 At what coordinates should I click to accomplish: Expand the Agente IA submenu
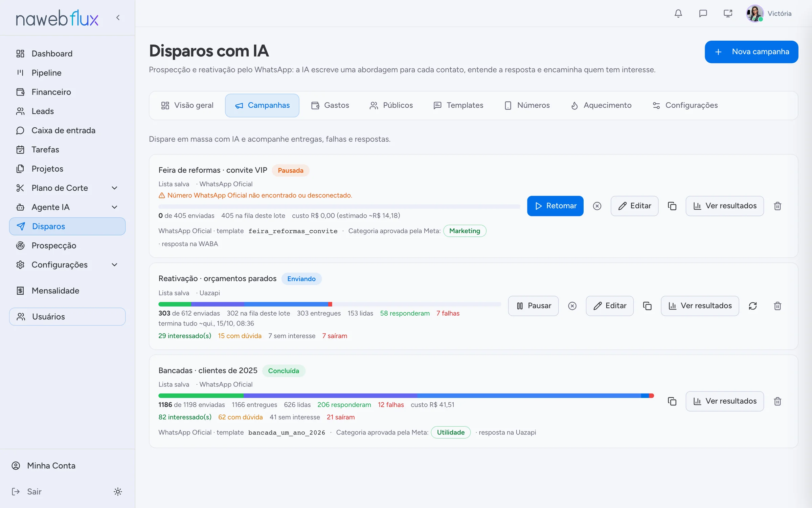(114, 207)
